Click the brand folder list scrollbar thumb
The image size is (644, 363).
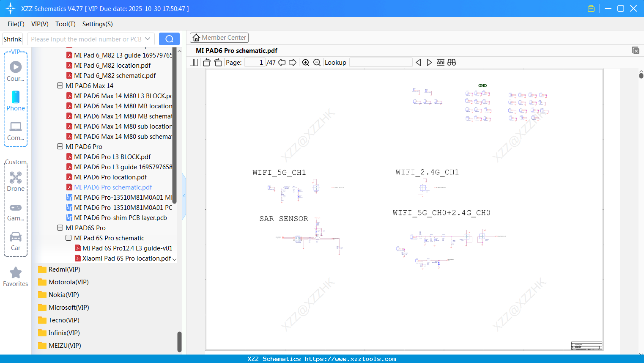pyautogui.click(x=179, y=341)
